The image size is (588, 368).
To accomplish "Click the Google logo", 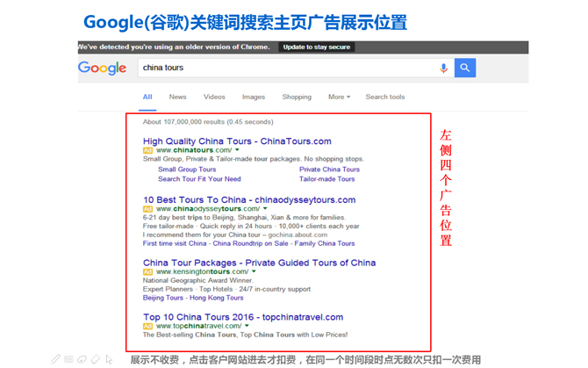I will (102, 68).
